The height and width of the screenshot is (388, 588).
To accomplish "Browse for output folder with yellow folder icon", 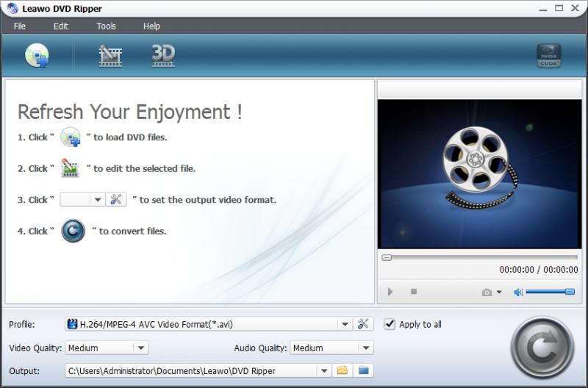I will [x=343, y=370].
